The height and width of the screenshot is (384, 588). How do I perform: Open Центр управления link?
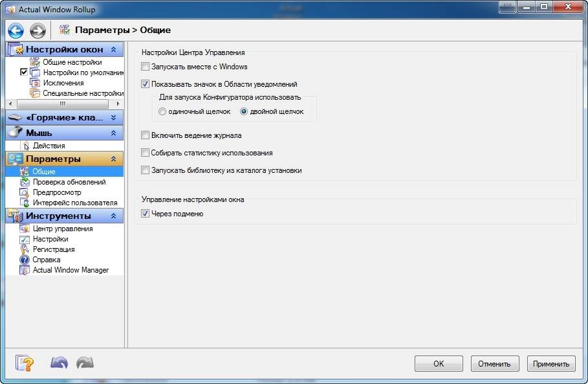pyautogui.click(x=63, y=229)
